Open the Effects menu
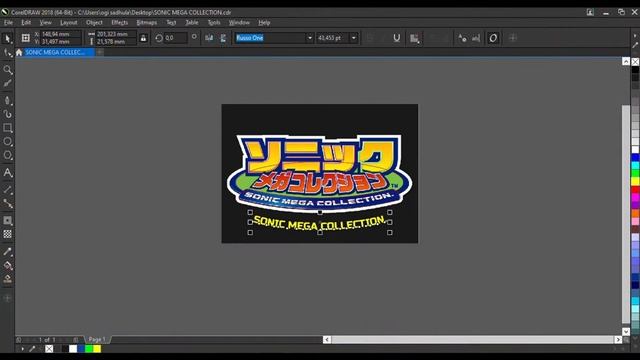This screenshot has height=360, width=640. point(120,22)
